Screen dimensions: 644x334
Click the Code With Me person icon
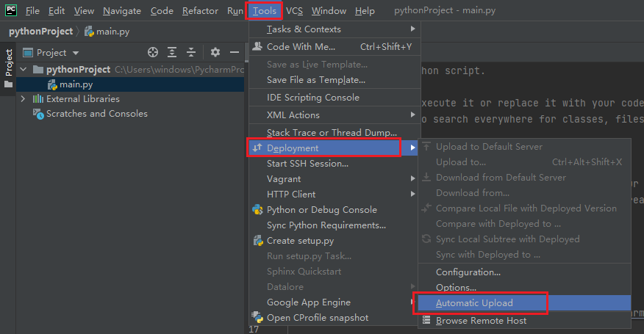(x=257, y=46)
